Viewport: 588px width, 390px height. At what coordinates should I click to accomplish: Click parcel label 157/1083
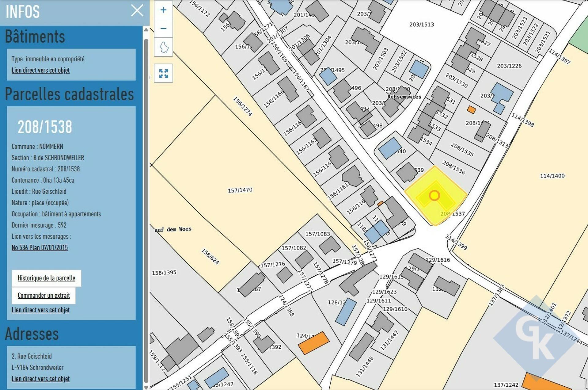point(317,234)
